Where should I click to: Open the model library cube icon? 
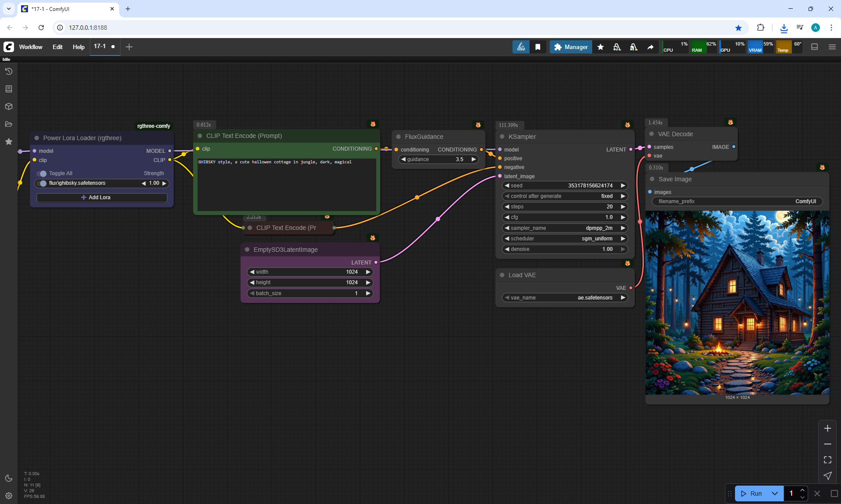[8, 106]
